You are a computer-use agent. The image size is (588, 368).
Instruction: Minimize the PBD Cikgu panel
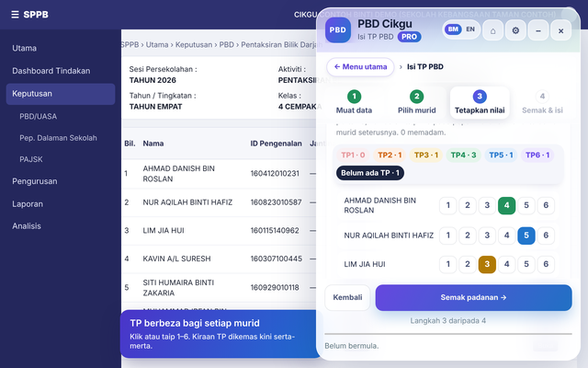(x=538, y=30)
